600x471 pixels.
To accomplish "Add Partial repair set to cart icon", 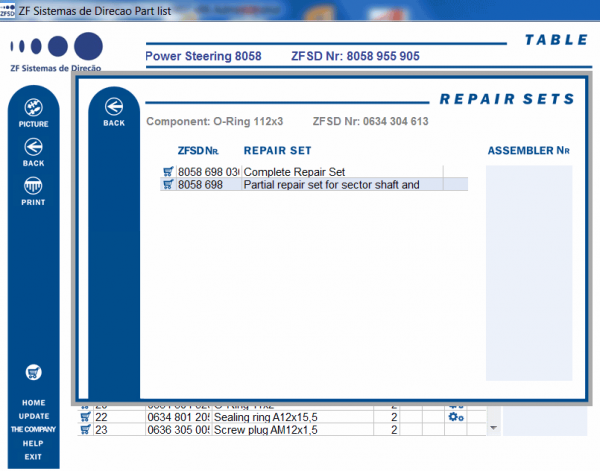I will [168, 184].
